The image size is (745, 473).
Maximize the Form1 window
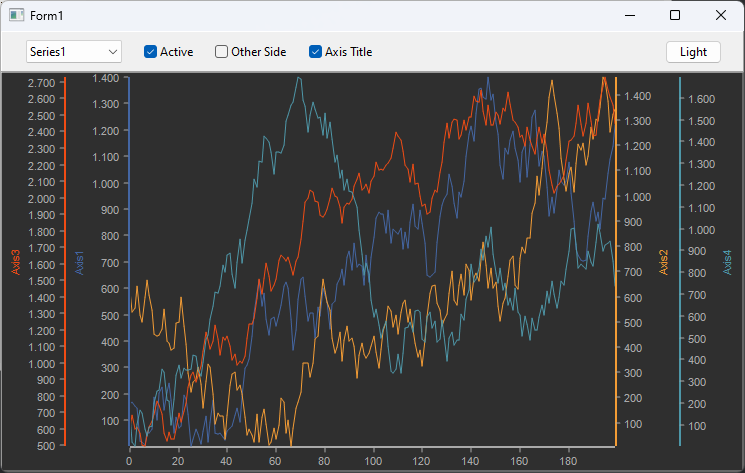tap(675, 16)
